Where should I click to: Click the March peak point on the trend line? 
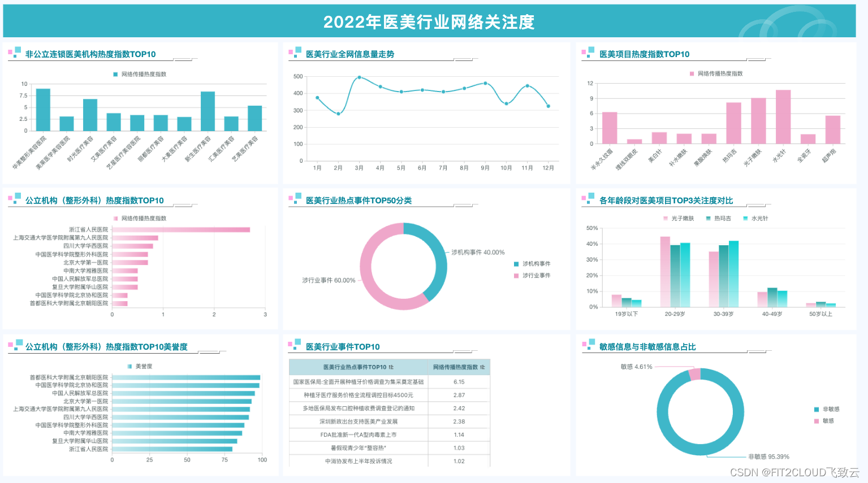click(359, 77)
